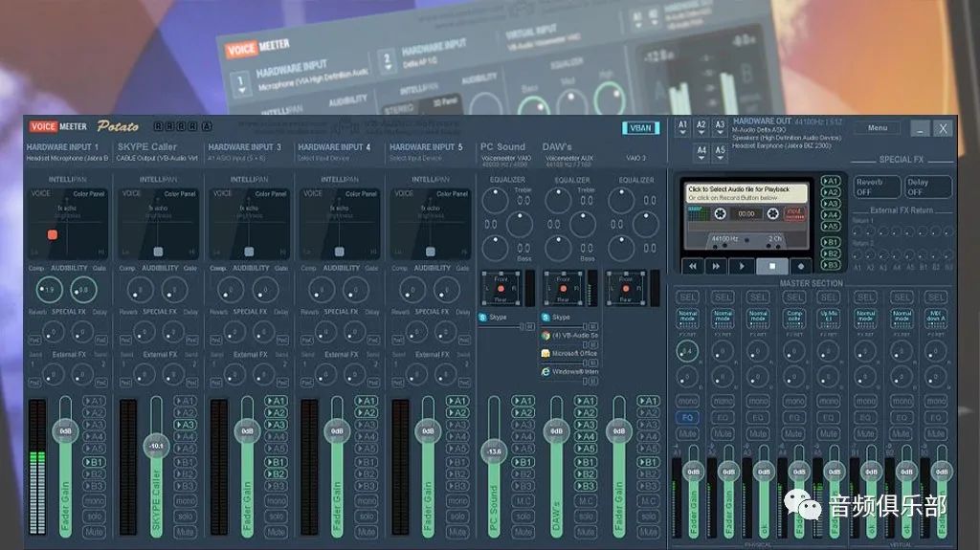Click the Chrome VB-Audio app icon
980x550 pixels.
546,336
